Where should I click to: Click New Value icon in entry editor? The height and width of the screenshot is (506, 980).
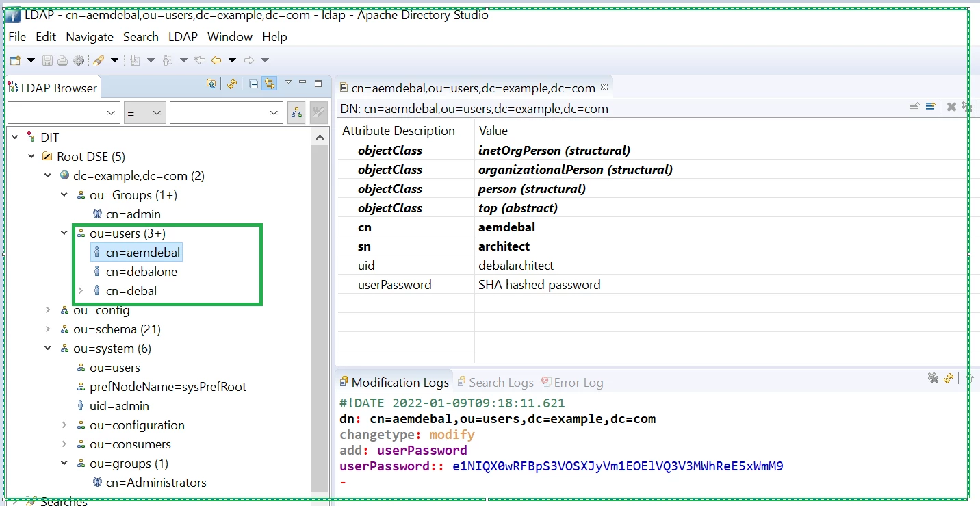(x=914, y=106)
